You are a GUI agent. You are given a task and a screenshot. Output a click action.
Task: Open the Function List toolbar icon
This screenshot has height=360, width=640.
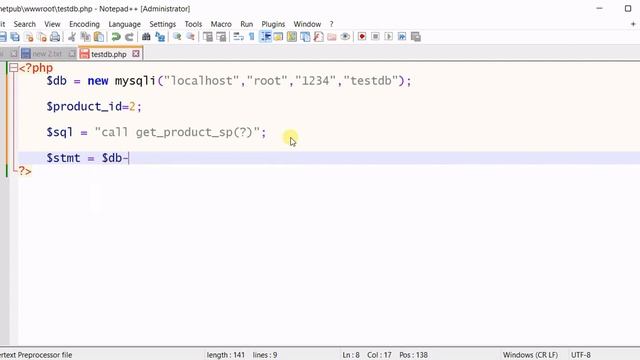point(318,37)
